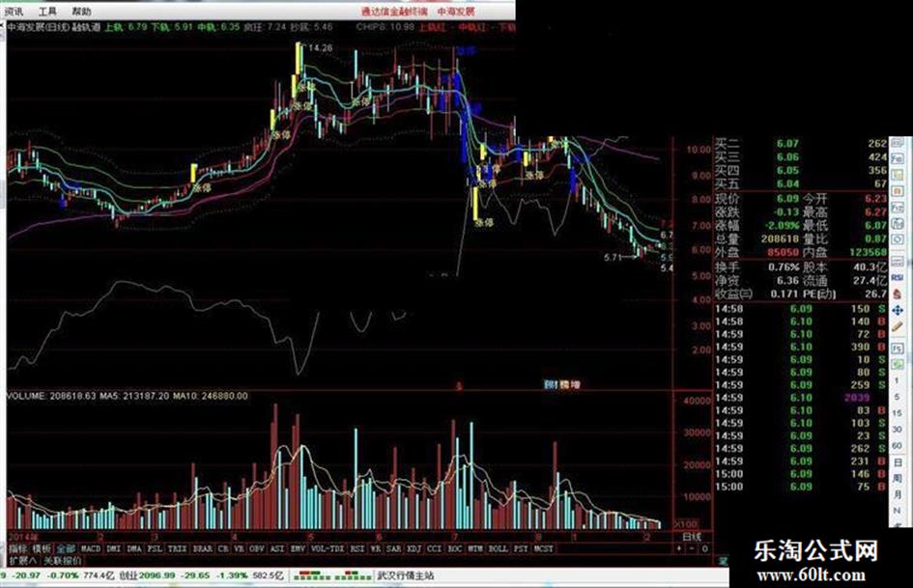913x588 pixels.
Task: Switch to the DMI indicator tab
Action: (x=114, y=548)
